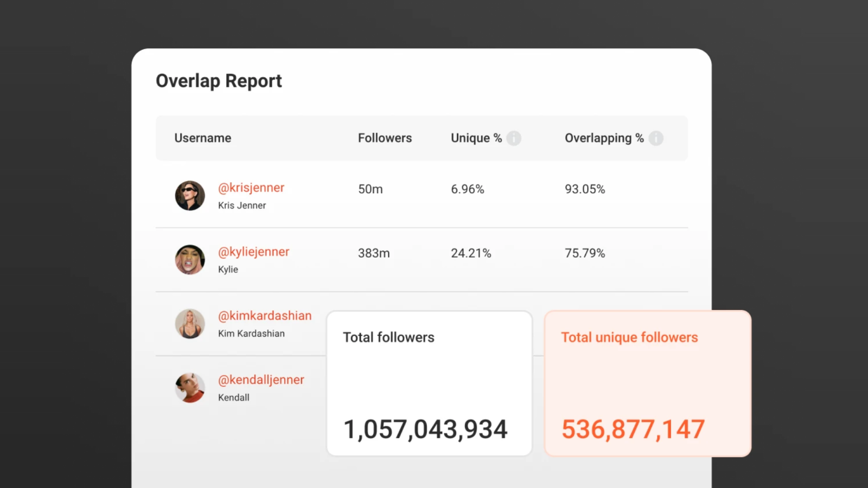Click the Total followers card title

tap(388, 337)
